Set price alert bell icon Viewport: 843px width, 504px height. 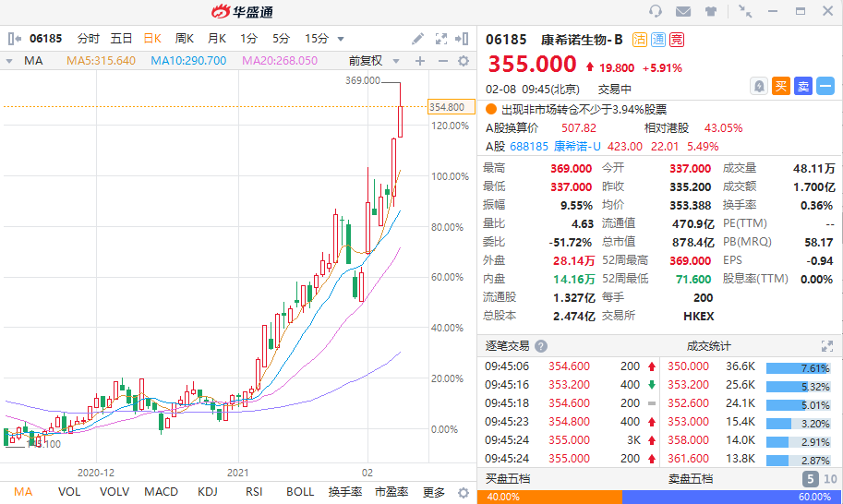coord(759,86)
